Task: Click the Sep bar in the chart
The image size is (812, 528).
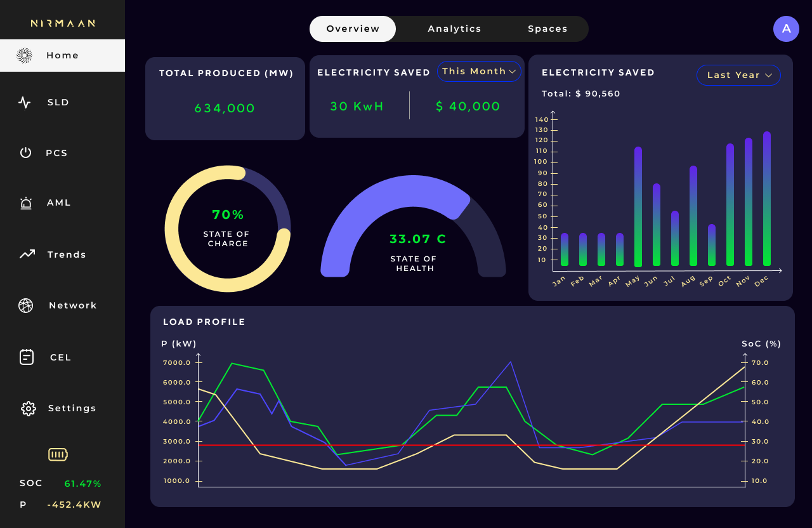Action: click(712, 245)
